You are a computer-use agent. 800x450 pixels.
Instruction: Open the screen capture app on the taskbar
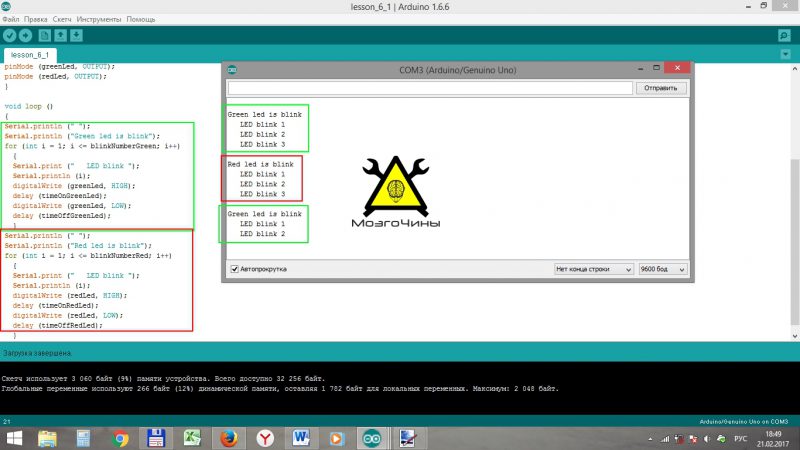coord(407,438)
